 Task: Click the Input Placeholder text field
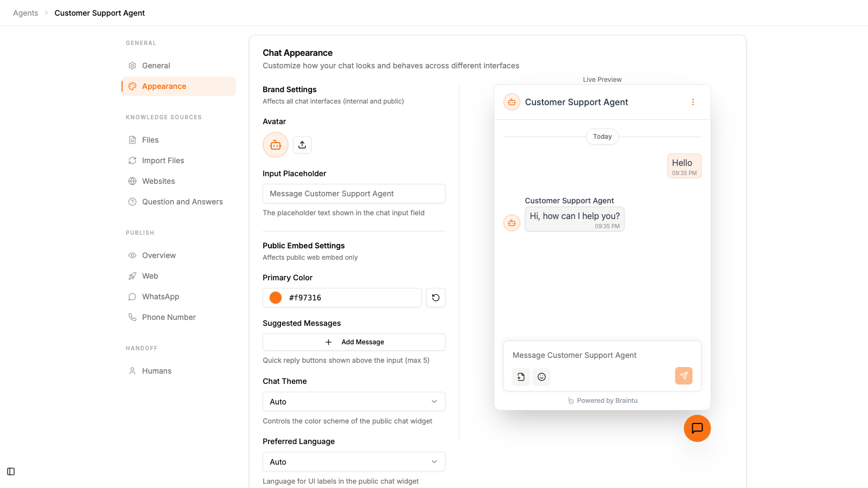(x=353, y=193)
